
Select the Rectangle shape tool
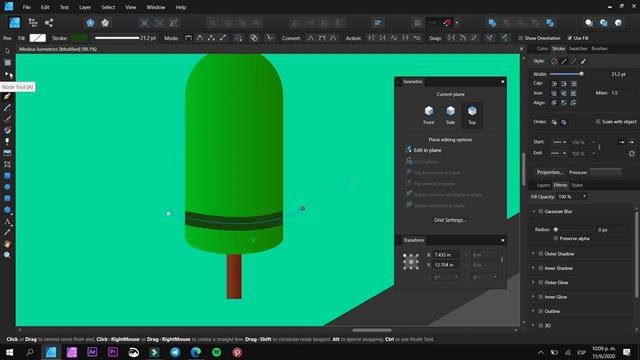point(7,176)
